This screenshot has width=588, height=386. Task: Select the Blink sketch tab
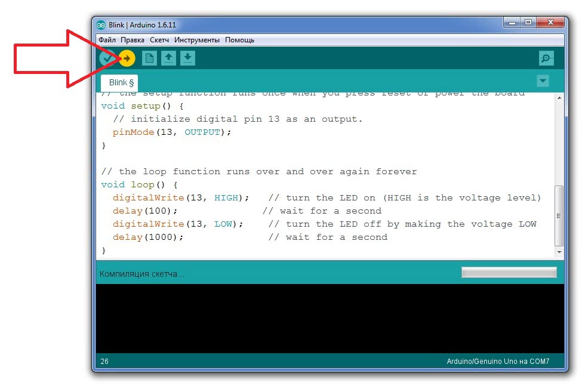(121, 82)
